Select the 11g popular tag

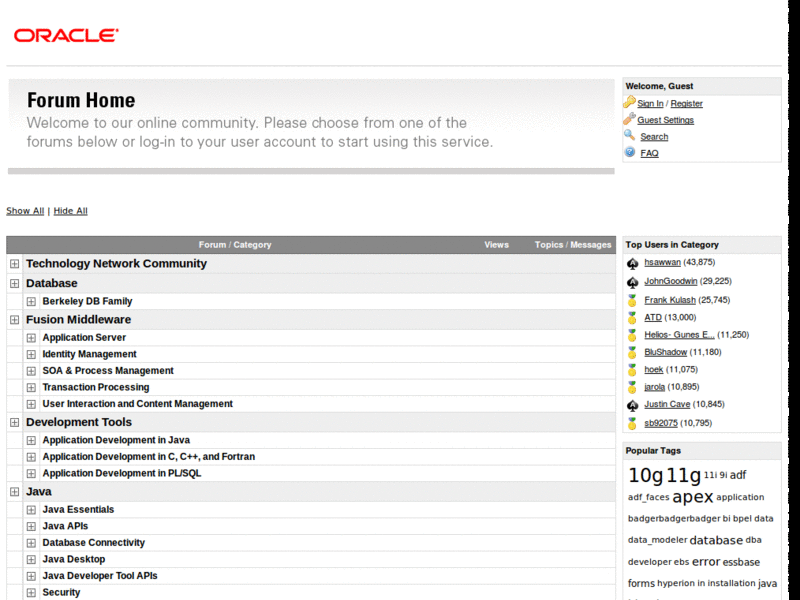(684, 475)
